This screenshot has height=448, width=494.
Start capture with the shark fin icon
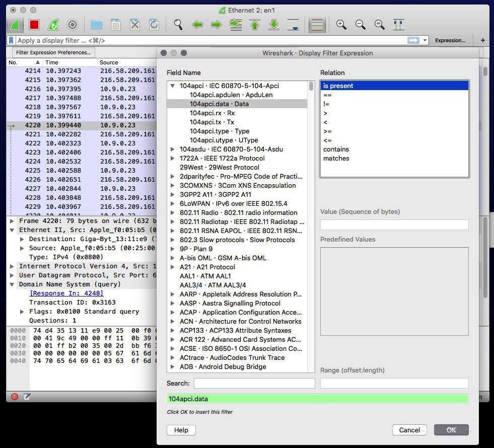15,25
